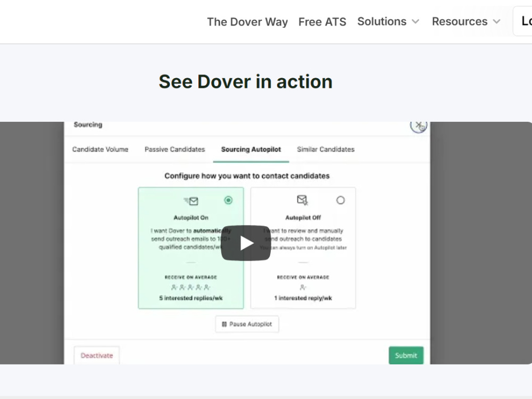Open the Similar Candidates tab
The image size is (532, 399).
click(x=326, y=149)
